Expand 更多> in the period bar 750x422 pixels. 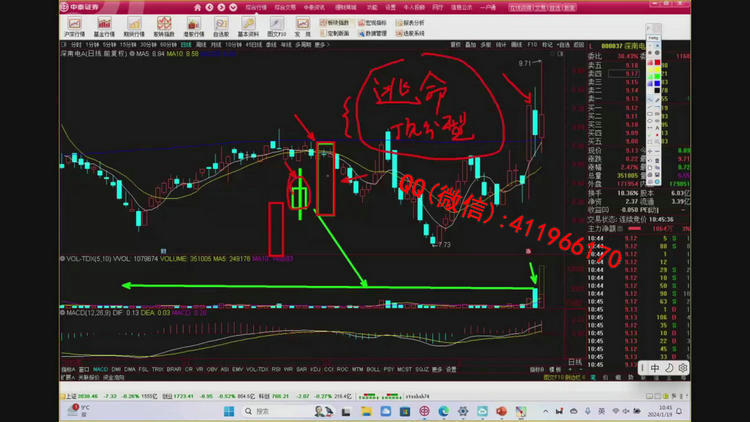click(321, 44)
